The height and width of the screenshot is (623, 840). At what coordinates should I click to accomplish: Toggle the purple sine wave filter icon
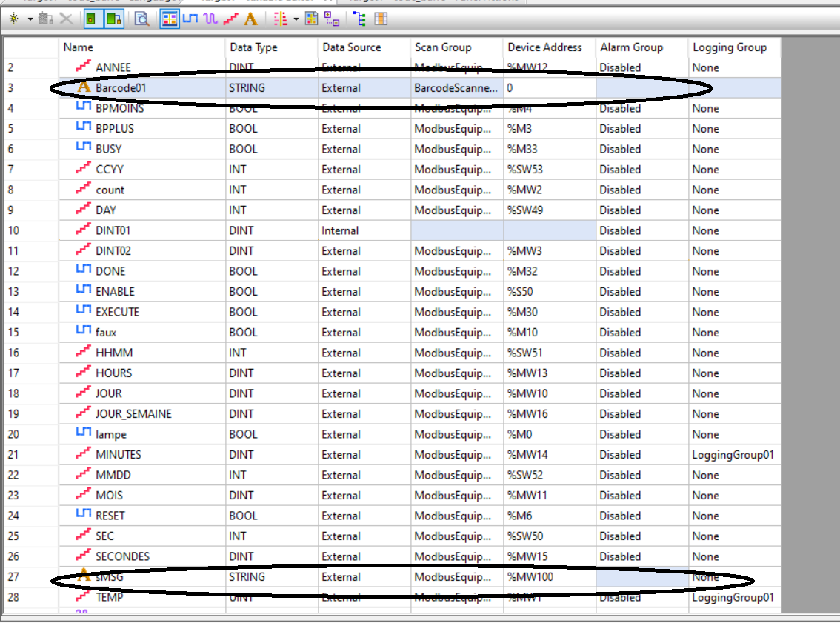[x=210, y=19]
